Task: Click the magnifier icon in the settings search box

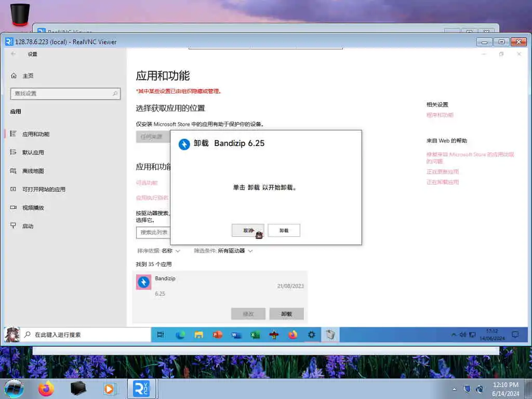Action: point(115,94)
